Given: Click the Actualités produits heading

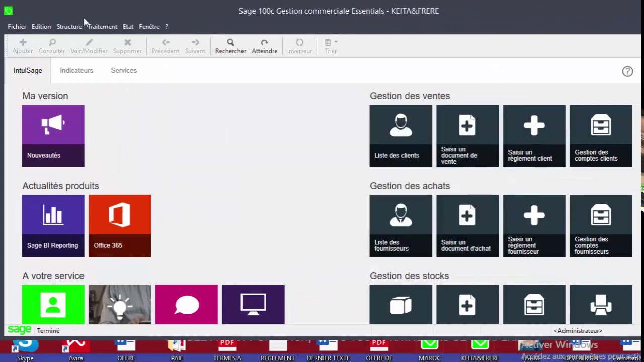Looking at the screenshot, I should point(60,186).
